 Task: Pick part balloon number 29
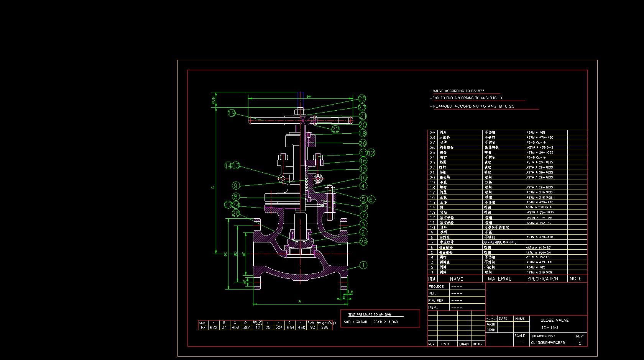pyautogui.click(x=363, y=242)
